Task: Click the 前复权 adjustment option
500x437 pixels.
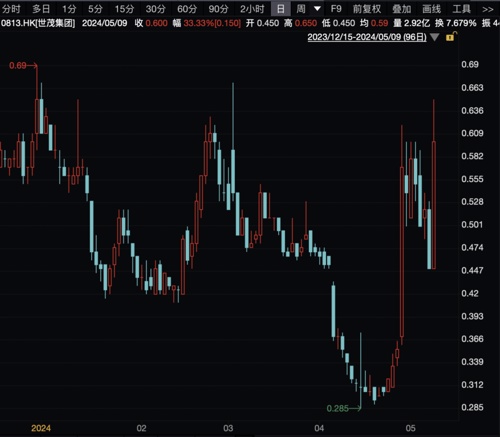Action: click(x=367, y=9)
